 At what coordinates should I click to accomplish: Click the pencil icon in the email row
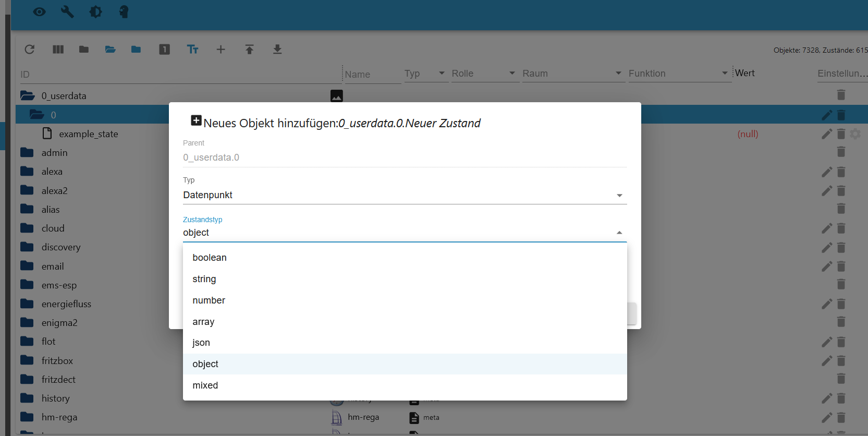tap(827, 267)
